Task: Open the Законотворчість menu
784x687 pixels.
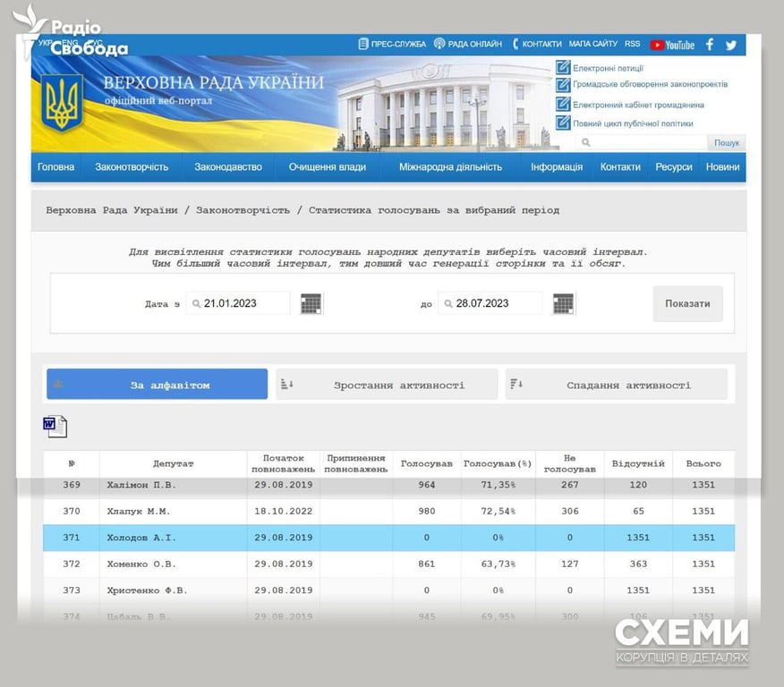Action: click(x=132, y=167)
